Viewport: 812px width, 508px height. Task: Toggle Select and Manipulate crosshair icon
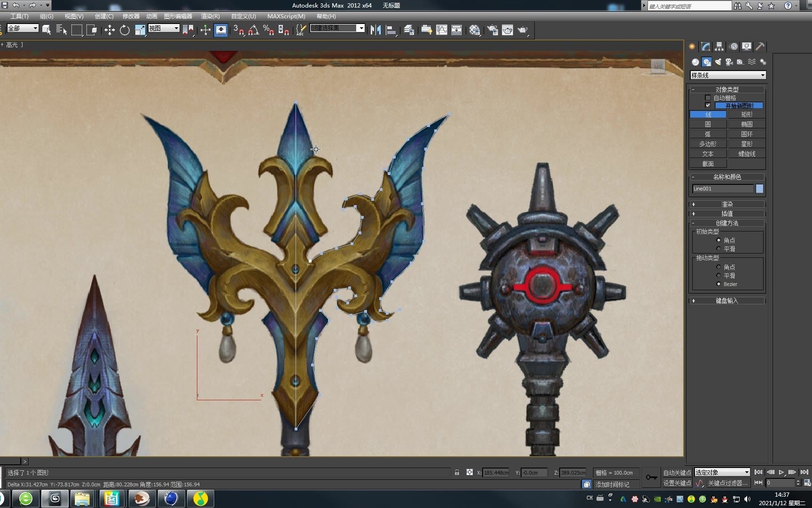pos(205,30)
